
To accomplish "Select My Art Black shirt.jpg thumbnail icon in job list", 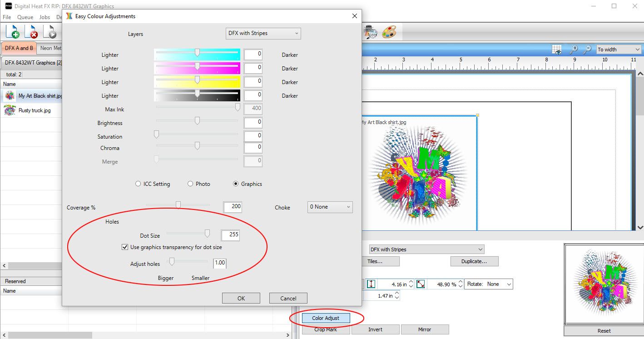I will coord(10,96).
